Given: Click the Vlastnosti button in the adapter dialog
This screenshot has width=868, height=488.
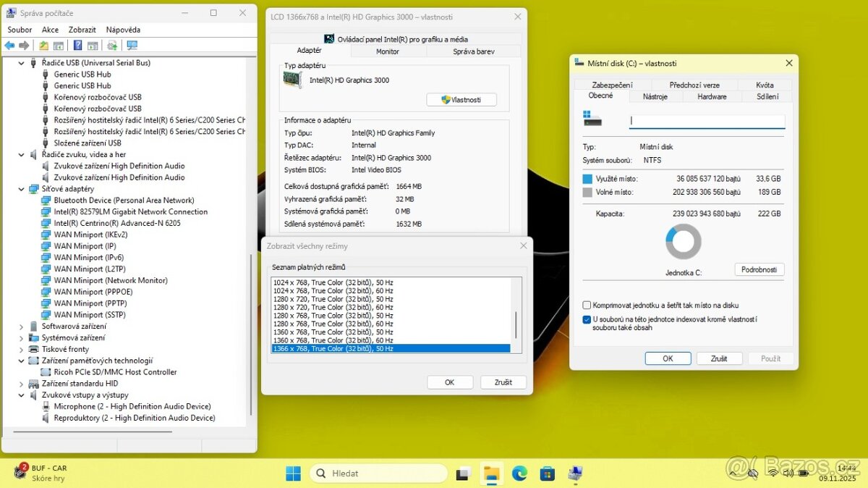Looking at the screenshot, I should click(461, 99).
